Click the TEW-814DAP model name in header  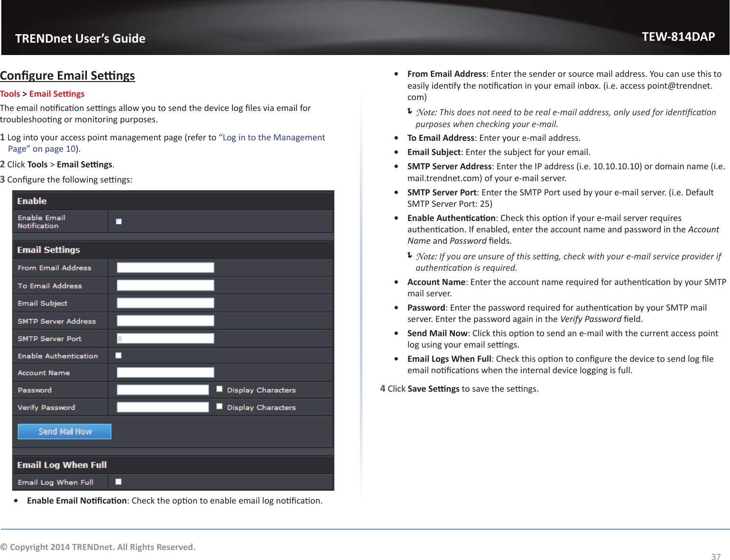[x=678, y=37]
